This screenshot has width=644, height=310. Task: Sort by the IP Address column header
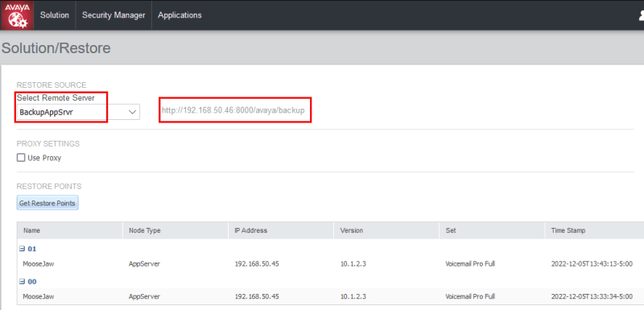click(281, 231)
